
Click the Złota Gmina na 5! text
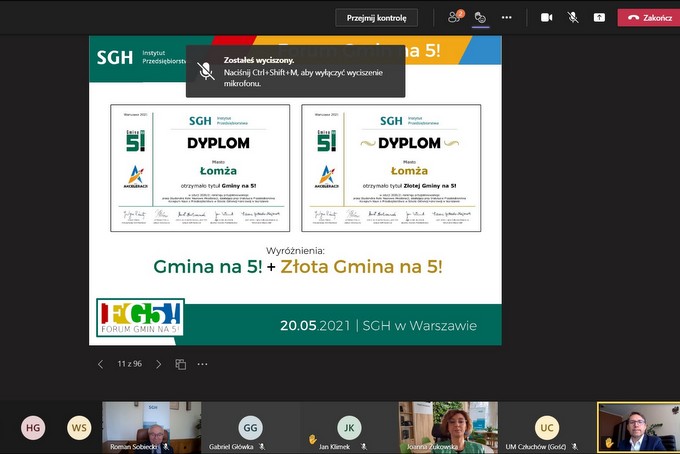[361, 267]
